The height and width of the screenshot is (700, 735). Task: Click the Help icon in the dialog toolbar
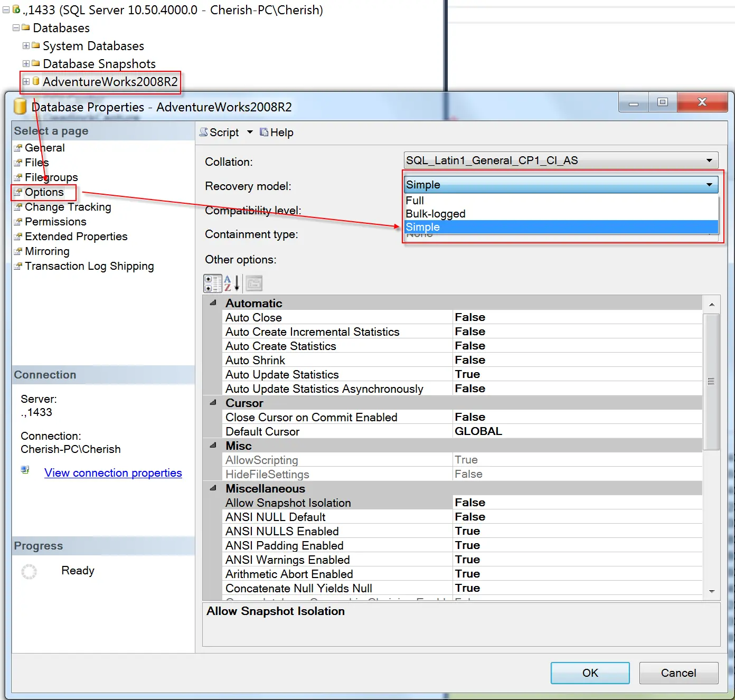(x=264, y=132)
